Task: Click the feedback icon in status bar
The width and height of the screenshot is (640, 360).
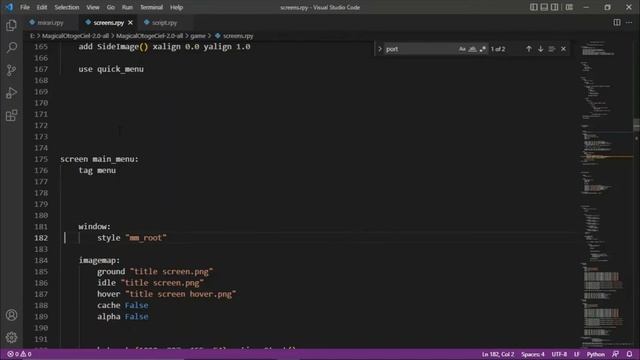Action: pos(615,354)
